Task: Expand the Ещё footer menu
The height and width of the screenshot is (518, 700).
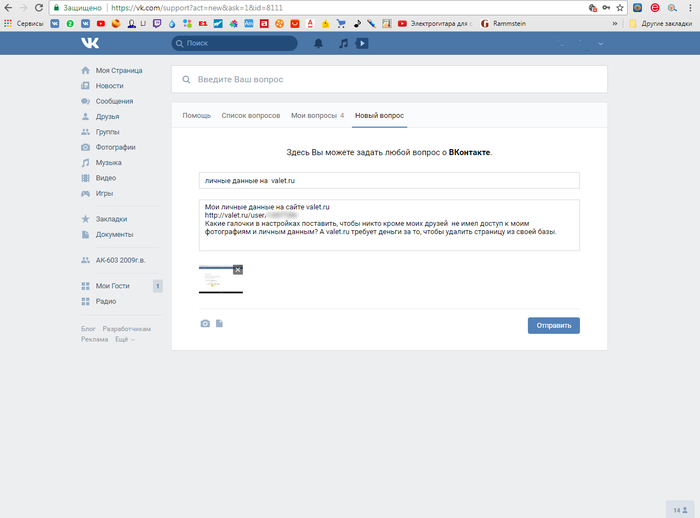Action: click(x=124, y=339)
